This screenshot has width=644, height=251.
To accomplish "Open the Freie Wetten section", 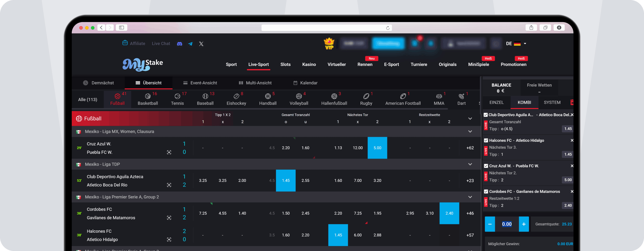I will (x=539, y=88).
